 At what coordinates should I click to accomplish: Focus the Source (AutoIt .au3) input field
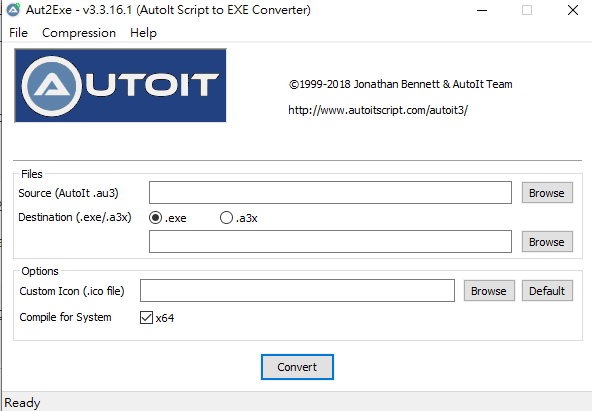coord(330,192)
